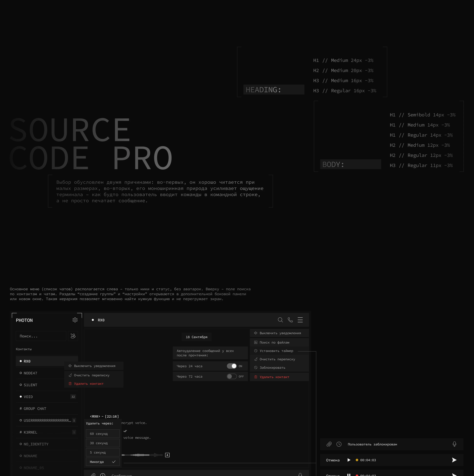Toggle off the 24 hours auto-delete switch

[232, 366]
